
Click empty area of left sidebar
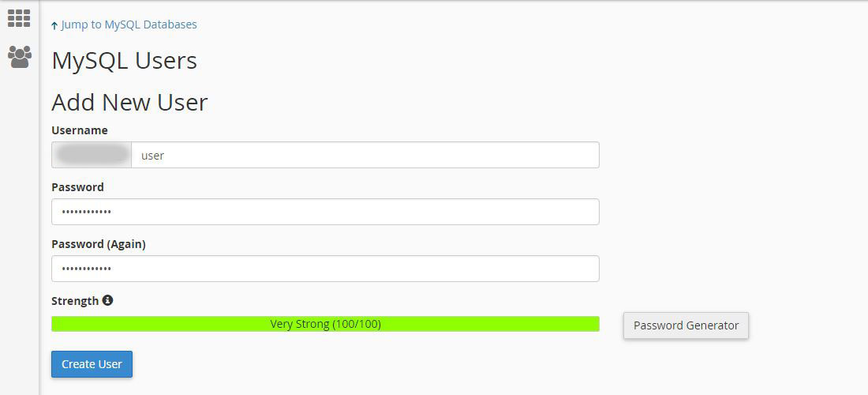(19, 237)
